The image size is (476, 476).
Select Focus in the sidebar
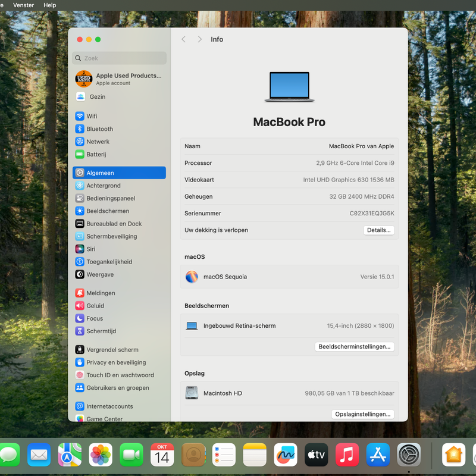coord(120,318)
